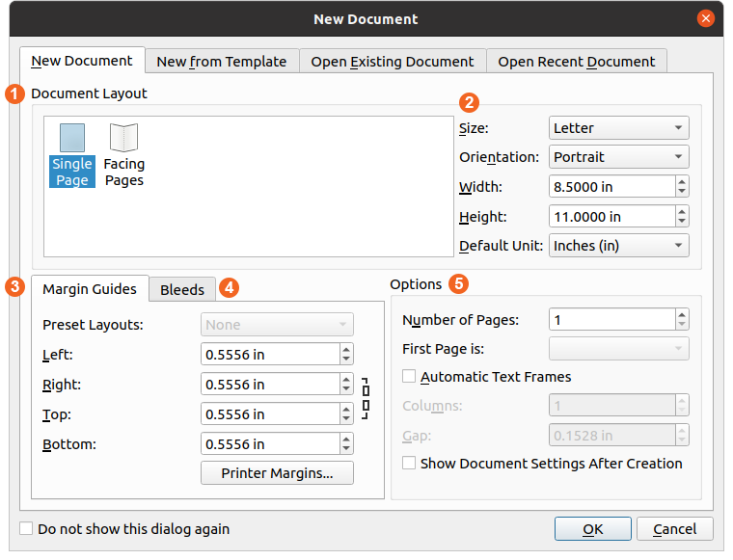Go to Open Existing Document tab
Screen dimensions: 733x560
click(393, 62)
